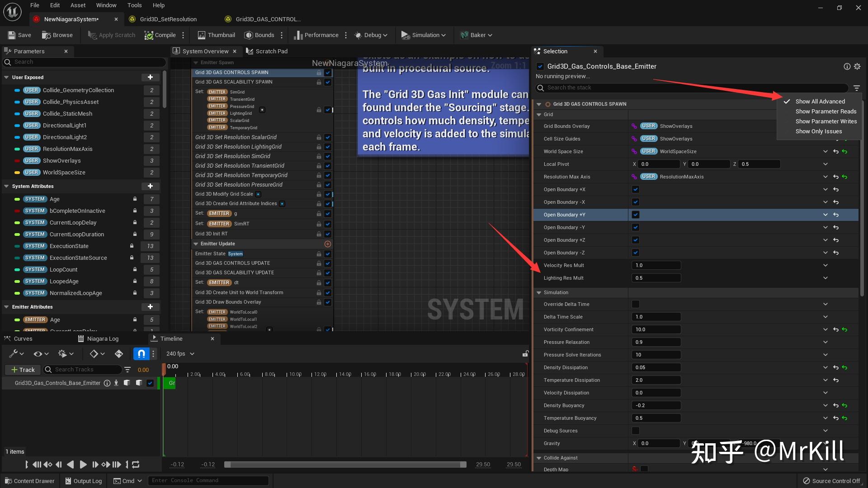Click the Save toolbar icon
Viewport: 868px width, 488px height.
click(x=12, y=35)
